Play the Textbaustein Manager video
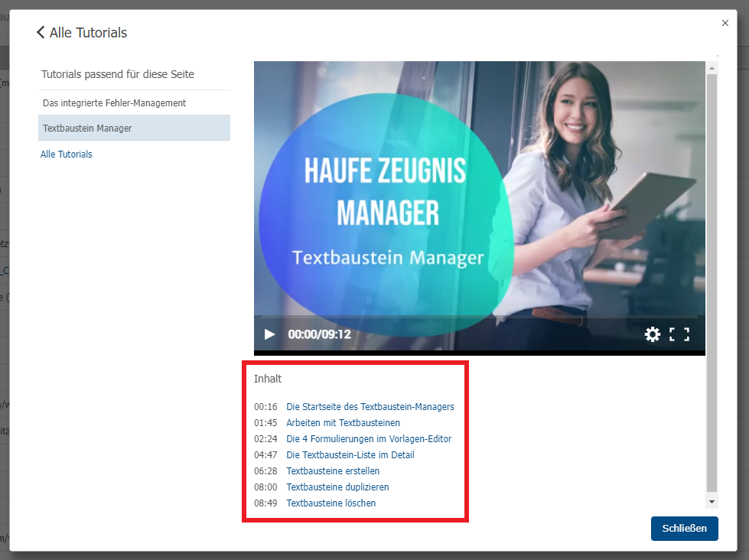The image size is (749, 560). tap(270, 334)
